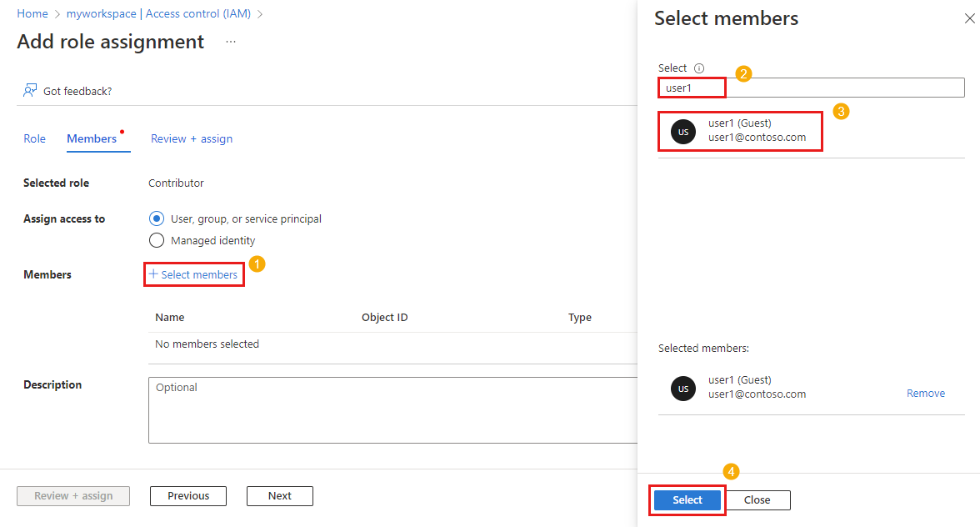Click the Previous button
Screen dimensions: 980x527
(188, 496)
